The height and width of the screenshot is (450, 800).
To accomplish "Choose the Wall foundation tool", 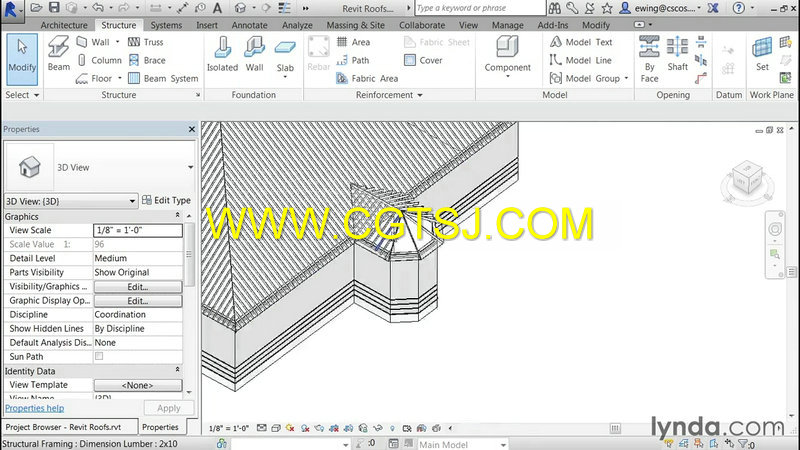I will [x=254, y=54].
